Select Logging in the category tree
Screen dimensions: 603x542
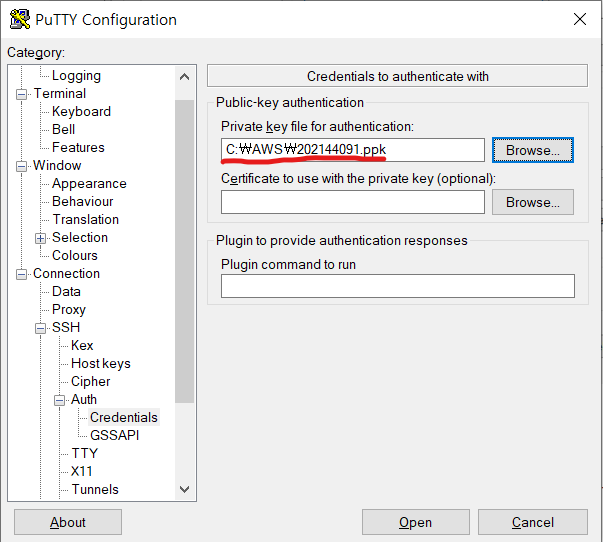pos(76,75)
